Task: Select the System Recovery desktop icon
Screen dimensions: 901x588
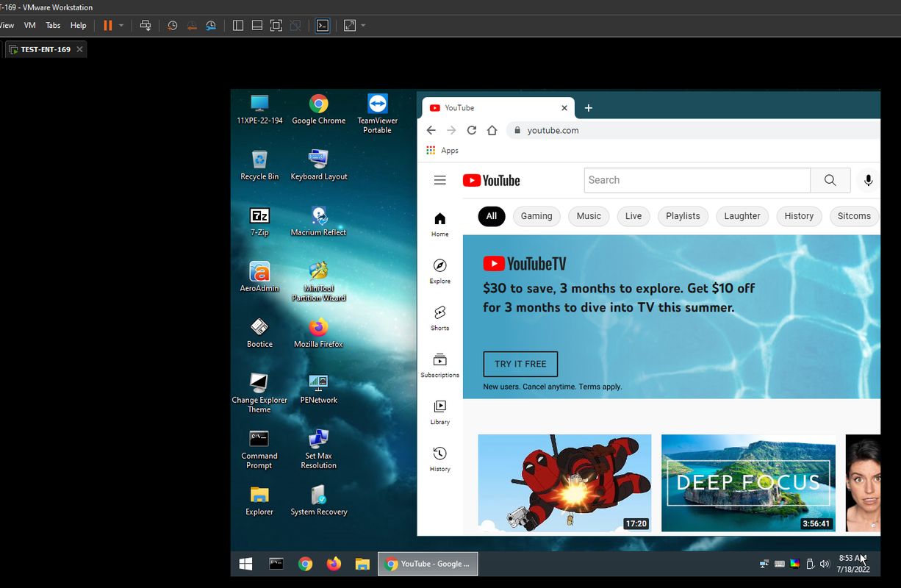Action: tap(319, 501)
